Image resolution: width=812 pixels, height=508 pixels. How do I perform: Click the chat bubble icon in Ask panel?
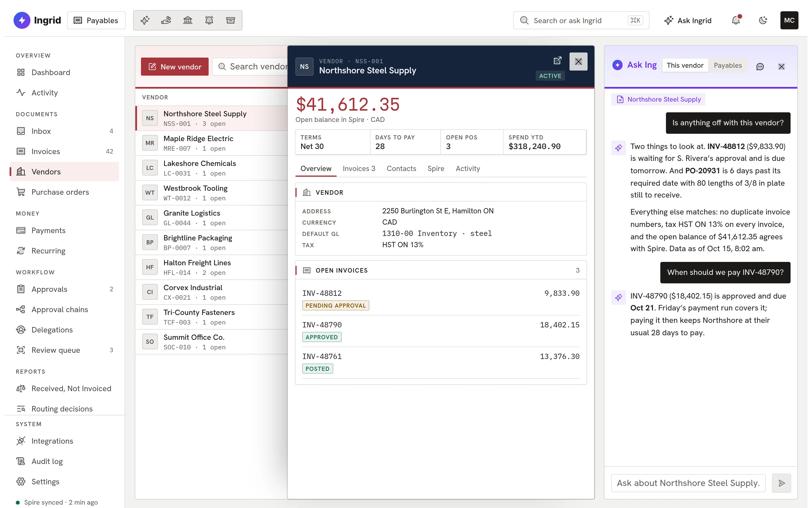click(x=760, y=67)
